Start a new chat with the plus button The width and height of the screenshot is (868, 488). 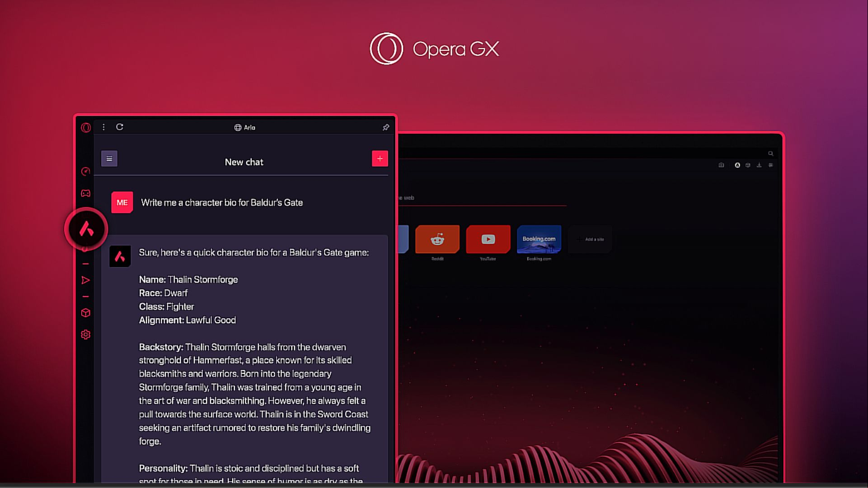[x=380, y=159]
